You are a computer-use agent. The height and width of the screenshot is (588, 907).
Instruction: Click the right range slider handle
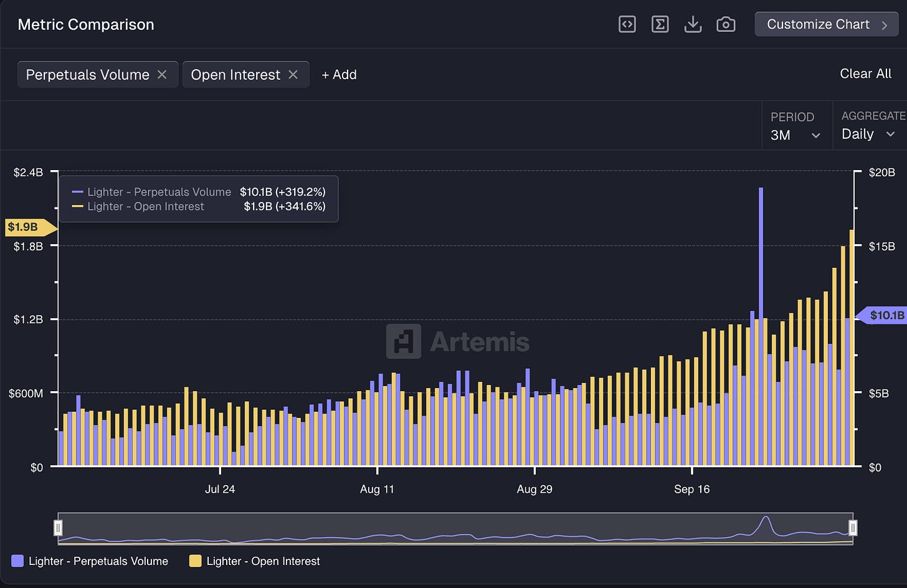(x=853, y=528)
